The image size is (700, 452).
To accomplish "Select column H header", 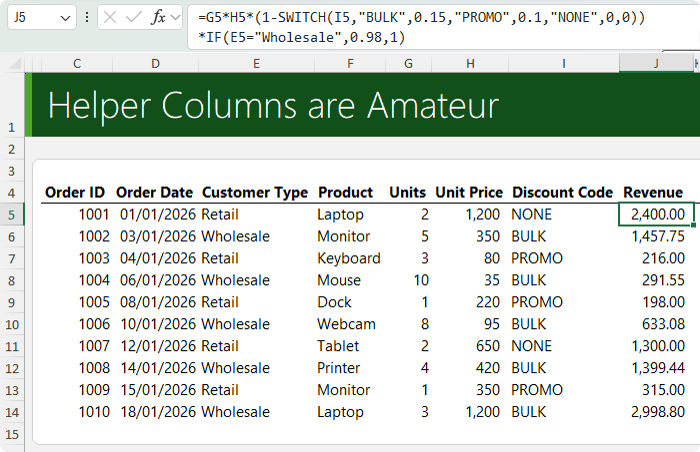I will pyautogui.click(x=470, y=64).
